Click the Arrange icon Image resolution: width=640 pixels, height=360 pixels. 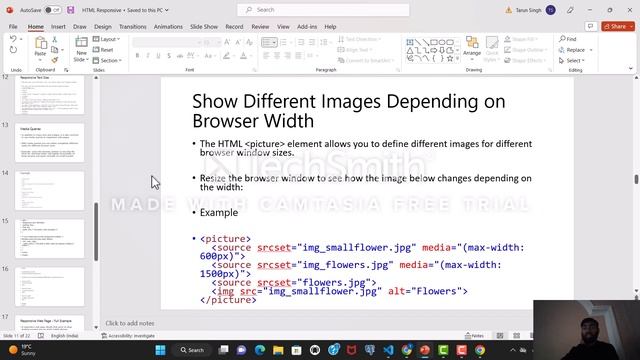(x=472, y=42)
